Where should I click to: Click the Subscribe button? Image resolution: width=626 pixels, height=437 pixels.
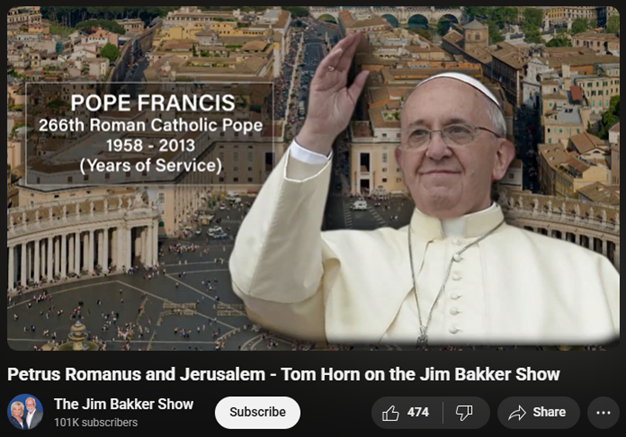click(x=258, y=412)
